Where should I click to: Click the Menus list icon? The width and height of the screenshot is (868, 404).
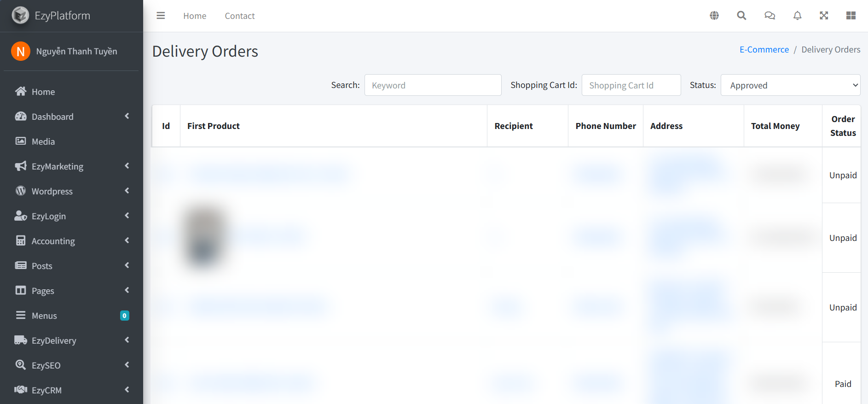(21, 315)
